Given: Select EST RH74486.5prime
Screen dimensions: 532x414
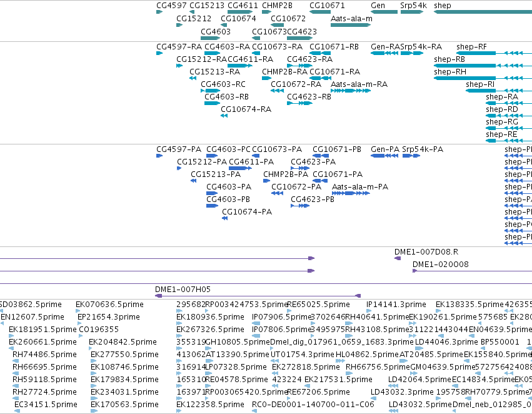Looking at the screenshot, I should (x=14, y=361).
